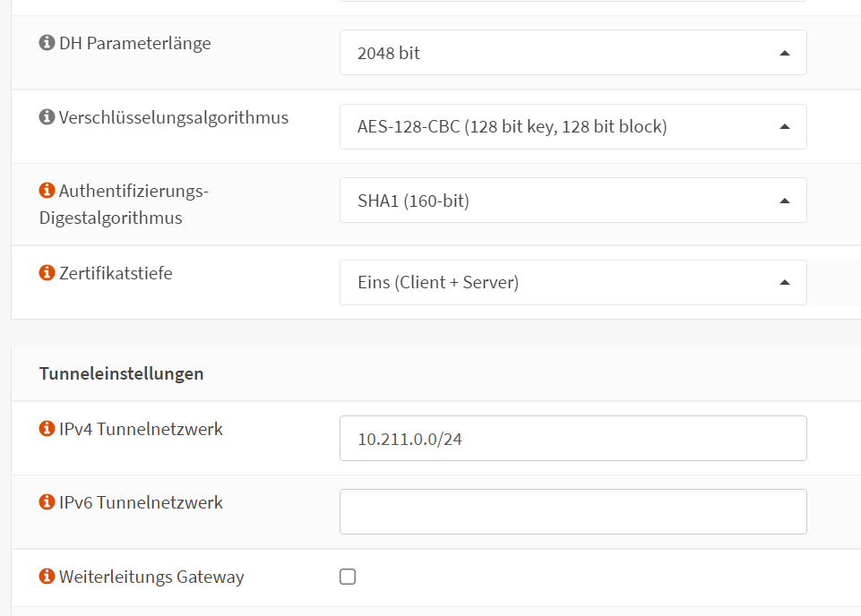This screenshot has height=616, width=861.
Task: Click the Zertifikatstiefe label text
Action: tap(116, 273)
